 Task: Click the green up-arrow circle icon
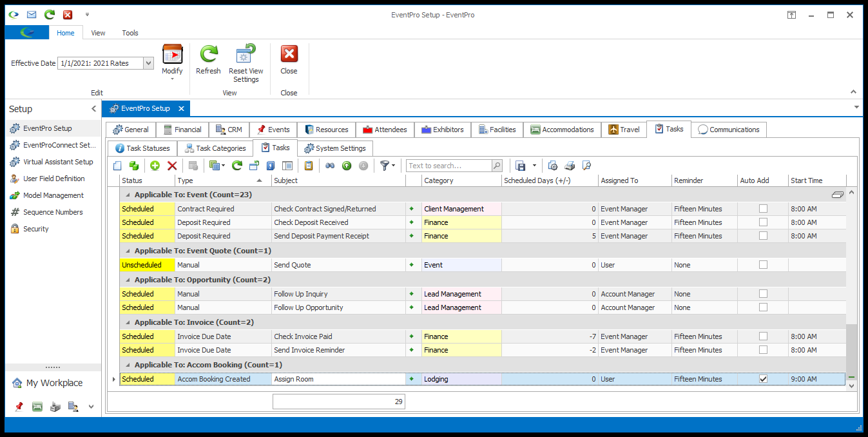(347, 166)
